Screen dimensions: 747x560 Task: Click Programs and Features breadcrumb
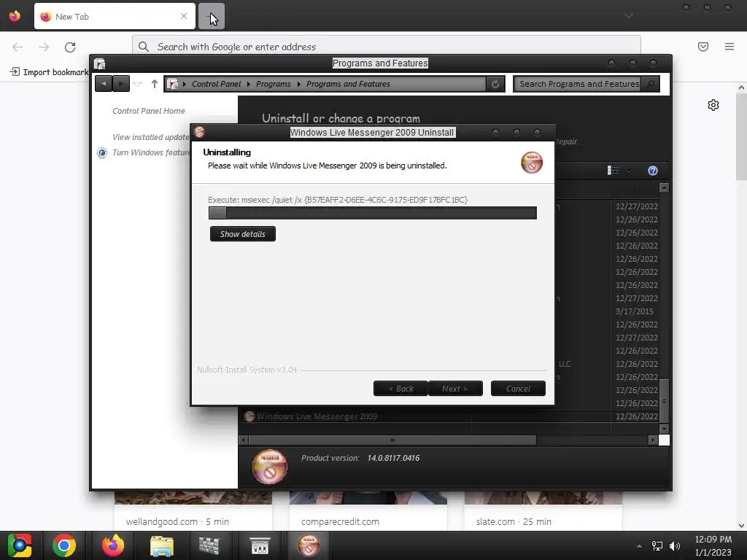(348, 84)
